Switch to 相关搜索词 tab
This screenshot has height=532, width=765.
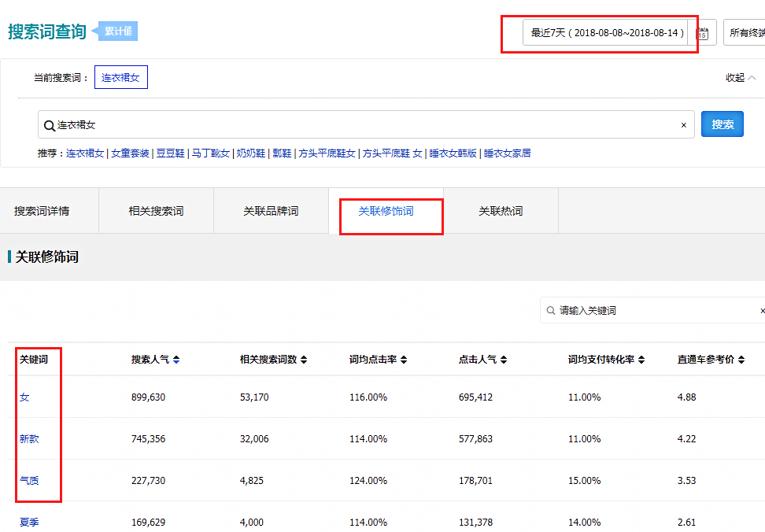pos(156,211)
